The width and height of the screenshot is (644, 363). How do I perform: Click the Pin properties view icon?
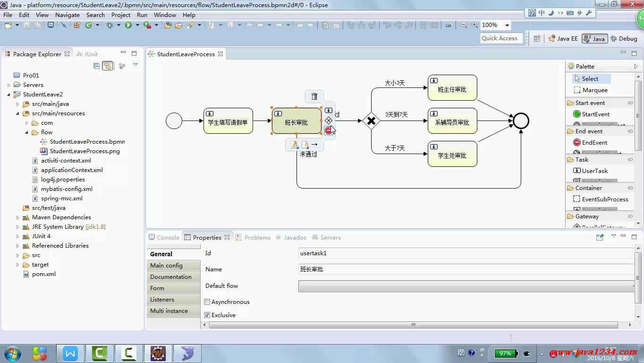pos(600,237)
